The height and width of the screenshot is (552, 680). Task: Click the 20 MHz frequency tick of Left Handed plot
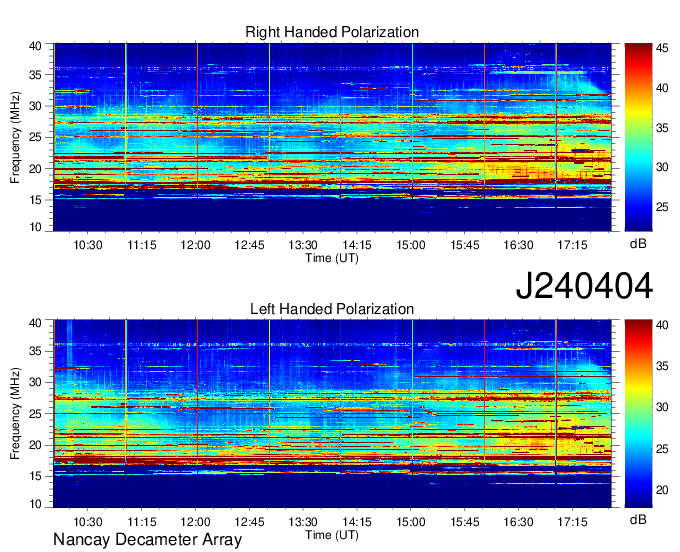pyautogui.click(x=35, y=445)
